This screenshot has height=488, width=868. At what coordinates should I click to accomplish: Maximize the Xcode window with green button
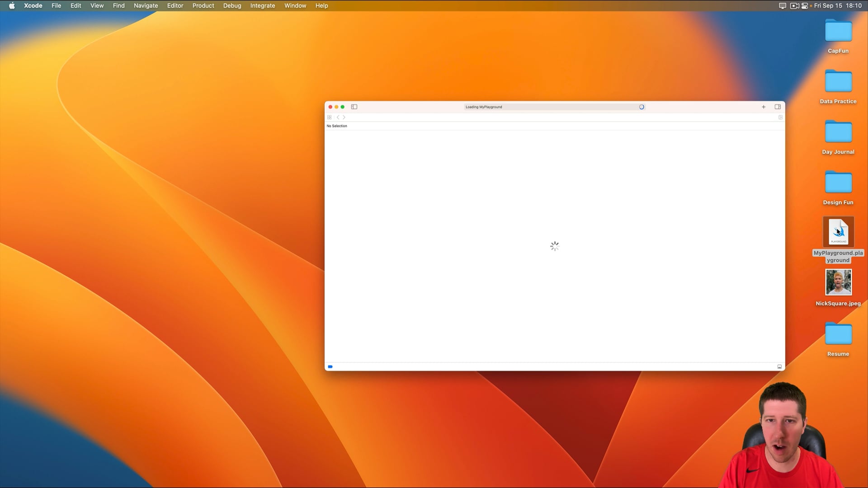click(343, 107)
